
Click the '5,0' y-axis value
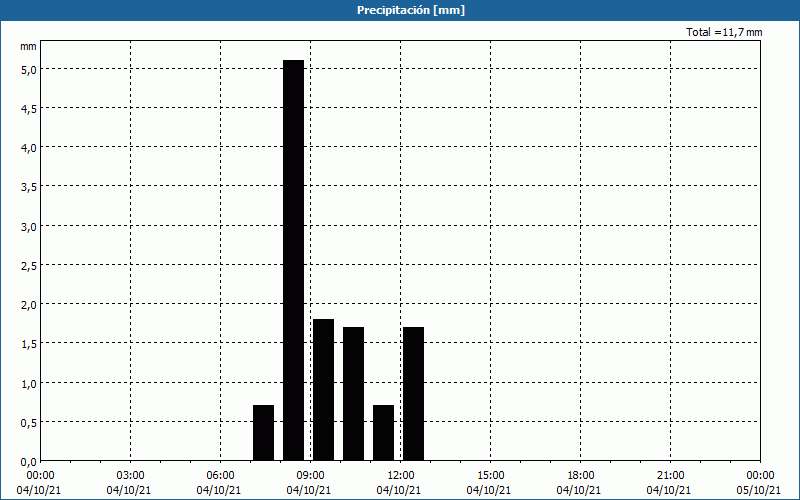[28, 69]
